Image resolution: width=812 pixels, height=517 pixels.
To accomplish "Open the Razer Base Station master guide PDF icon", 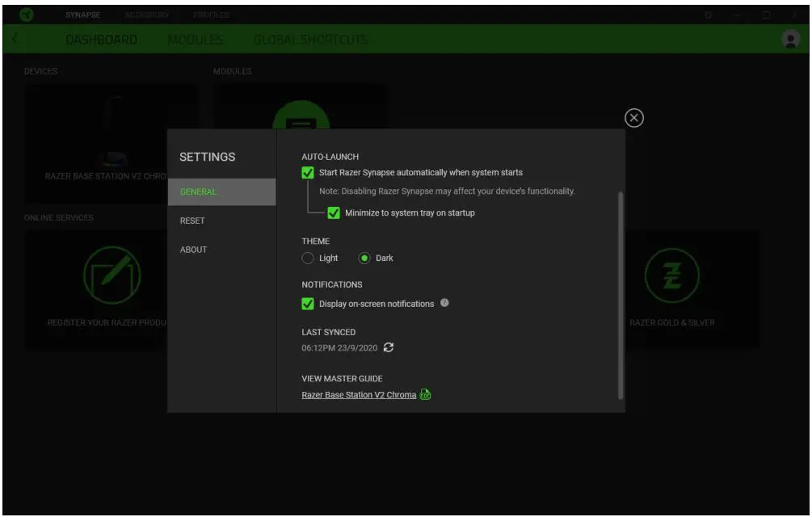I will click(x=426, y=394).
